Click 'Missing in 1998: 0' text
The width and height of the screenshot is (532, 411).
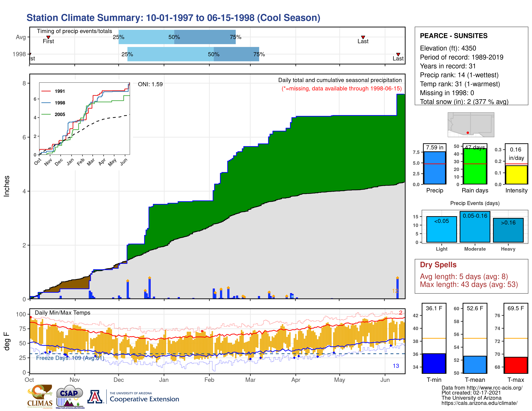pos(447,93)
